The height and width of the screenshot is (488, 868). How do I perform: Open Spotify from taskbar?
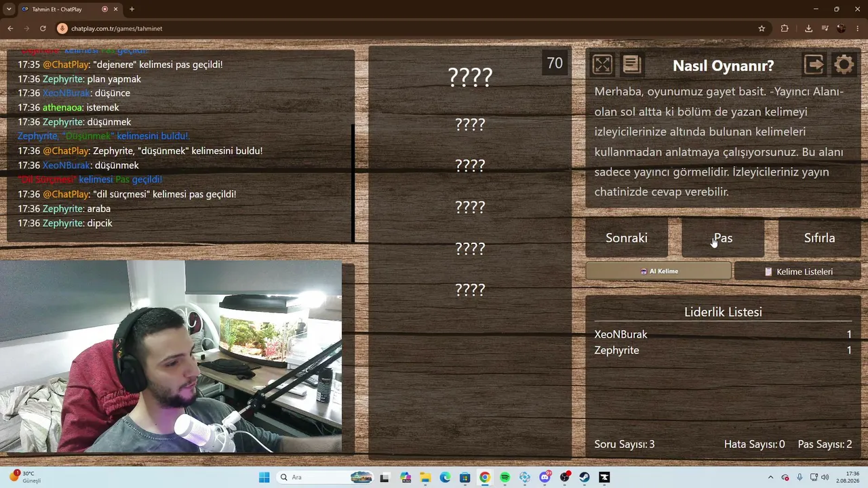click(505, 477)
